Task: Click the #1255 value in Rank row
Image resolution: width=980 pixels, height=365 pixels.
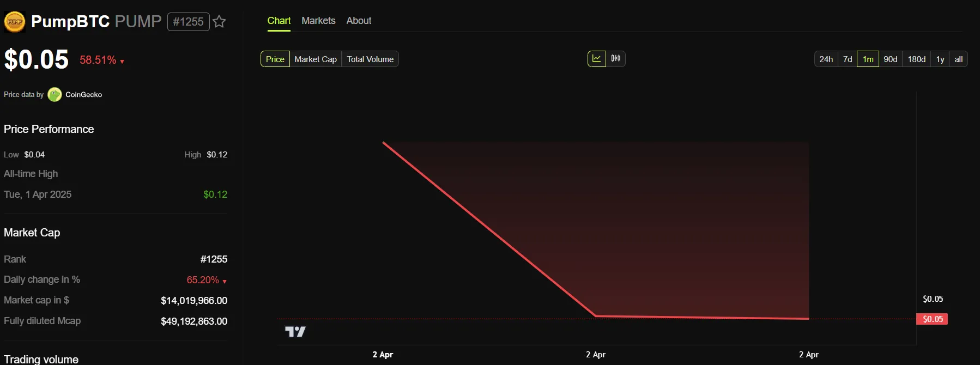Action: coord(214,259)
